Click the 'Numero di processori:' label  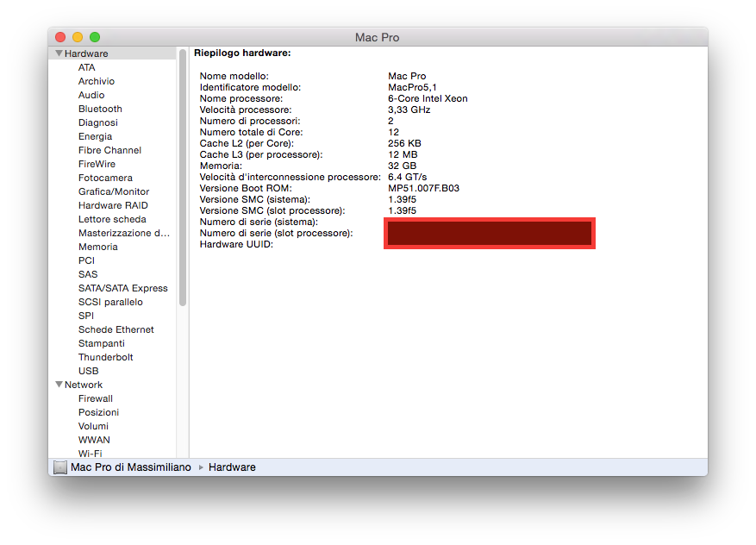[250, 121]
